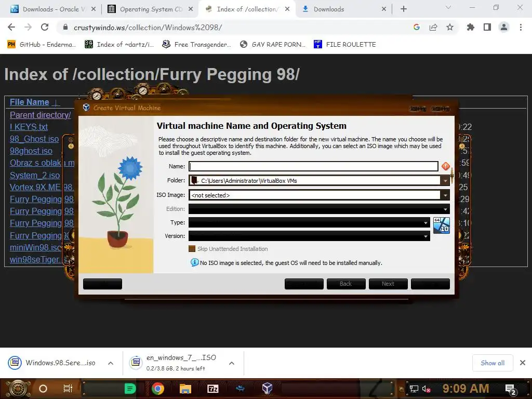Screen dimensions: 532x399
Task: Click Show all downloads
Action: (493, 363)
